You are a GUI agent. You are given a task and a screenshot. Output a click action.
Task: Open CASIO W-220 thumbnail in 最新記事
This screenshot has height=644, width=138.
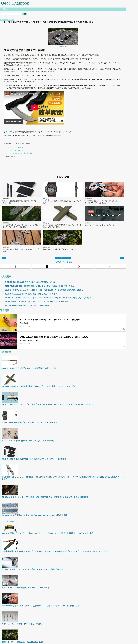(10, 415)
